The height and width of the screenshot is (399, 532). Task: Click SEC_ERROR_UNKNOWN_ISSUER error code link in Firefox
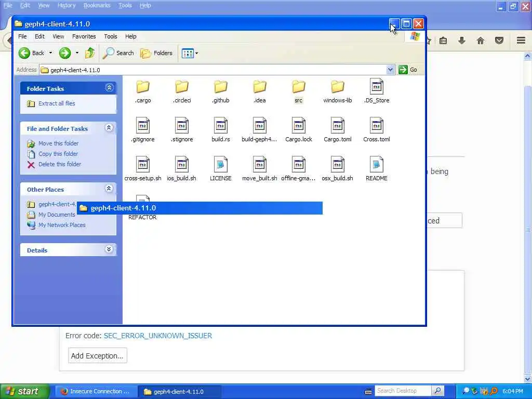point(158,336)
